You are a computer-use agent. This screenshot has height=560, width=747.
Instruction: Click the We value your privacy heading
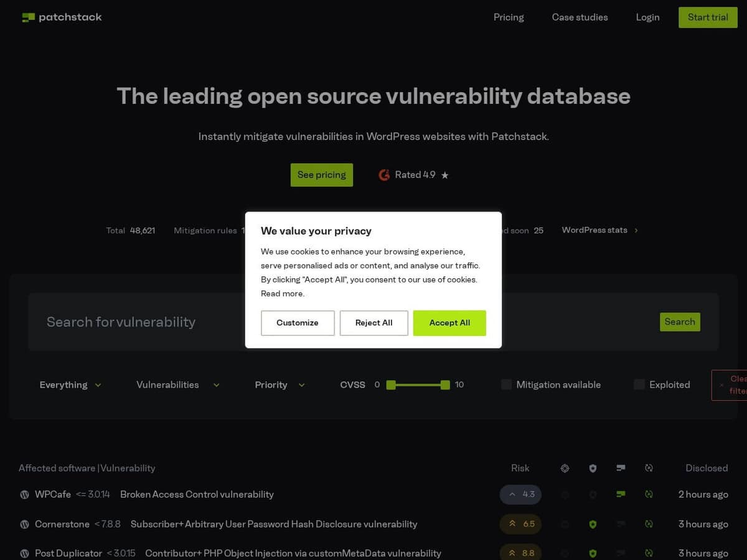coord(316,231)
